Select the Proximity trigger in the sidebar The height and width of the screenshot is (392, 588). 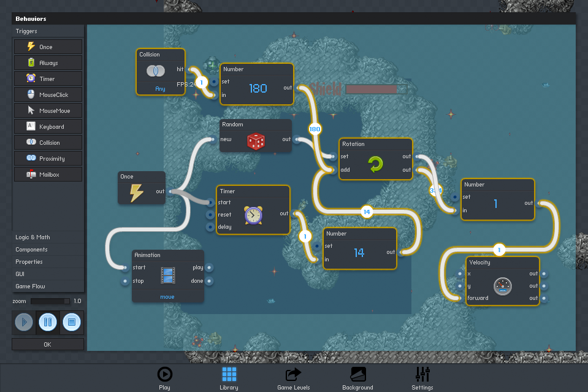click(x=47, y=158)
